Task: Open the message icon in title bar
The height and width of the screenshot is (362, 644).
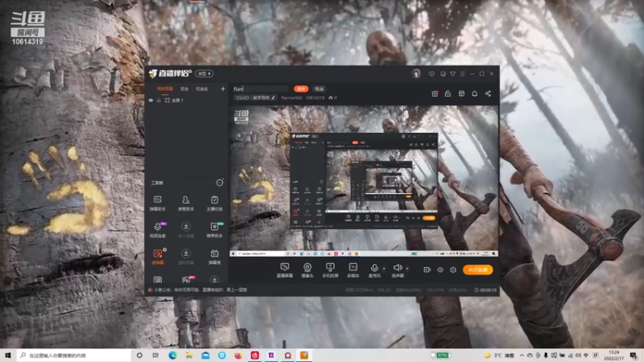Action: pyautogui.click(x=431, y=74)
